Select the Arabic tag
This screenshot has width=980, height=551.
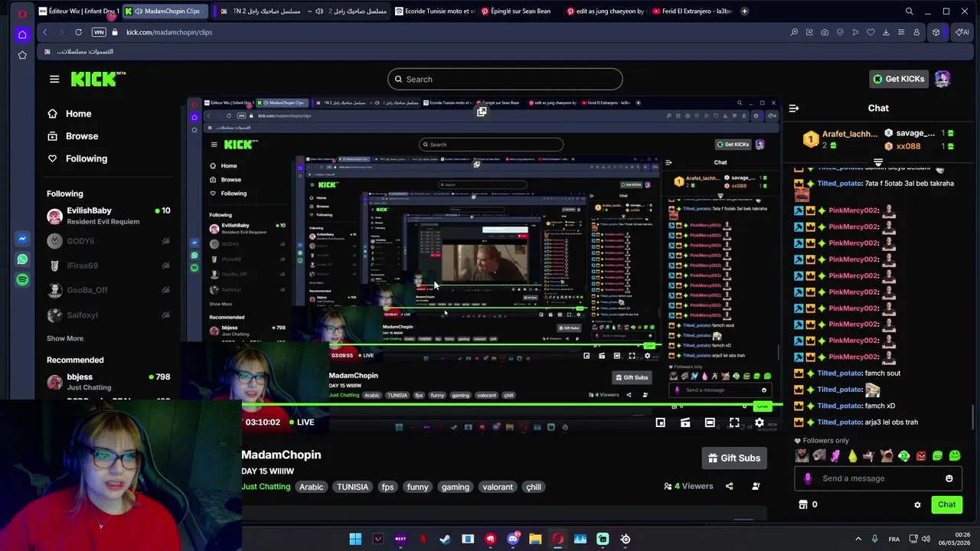pos(311,487)
